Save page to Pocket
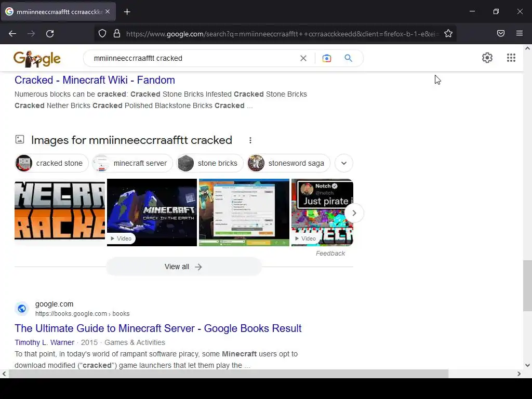This screenshot has height=399, width=532. pos(500,33)
